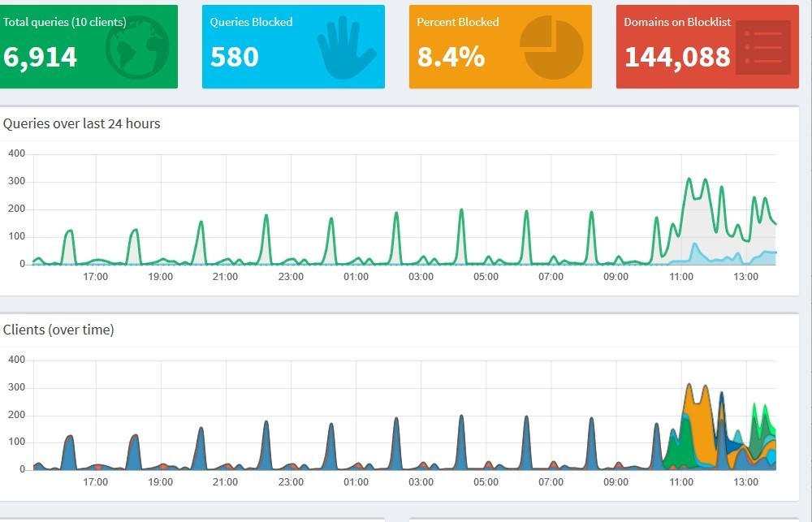Click the 23:00 time label on Clients chart
The image size is (812, 522).
click(291, 482)
